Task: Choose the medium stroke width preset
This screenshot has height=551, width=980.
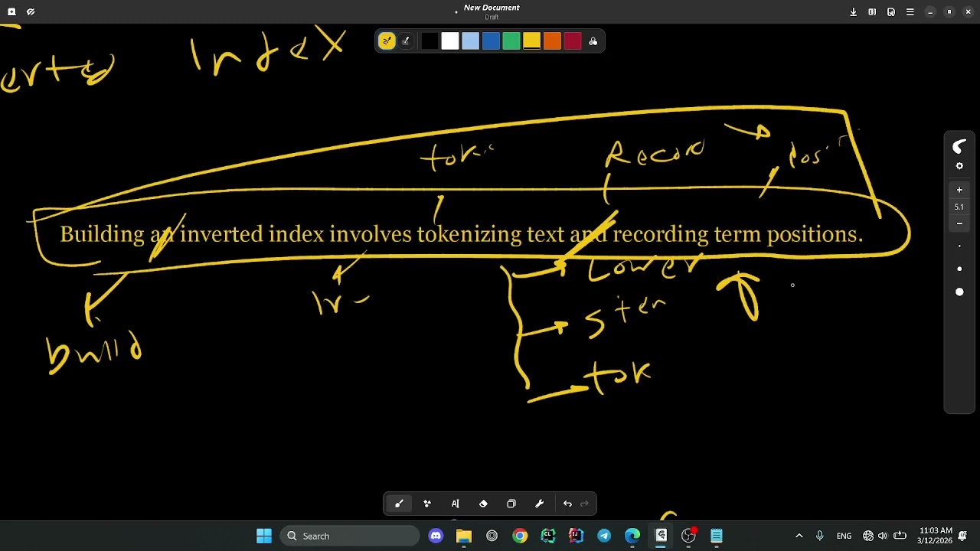Action: (959, 269)
